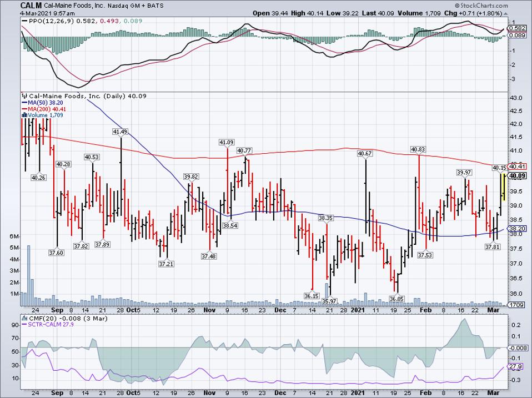The image size is (532, 398).
Task: Click the 40.77 price label
Action: click(x=244, y=150)
